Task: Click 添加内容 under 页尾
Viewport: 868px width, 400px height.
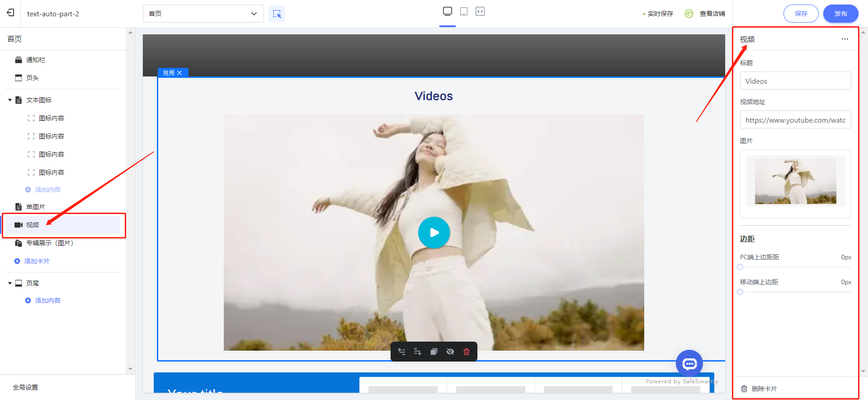Action: [x=43, y=300]
